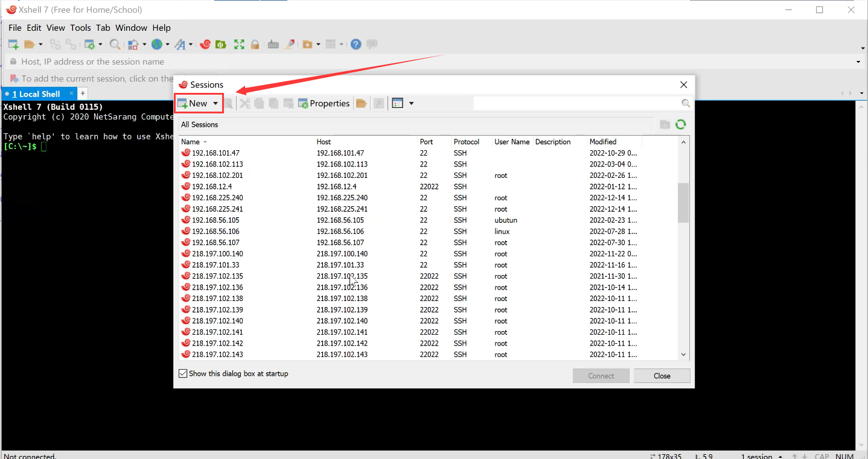Open the folder icon in main toolbar

29,45
